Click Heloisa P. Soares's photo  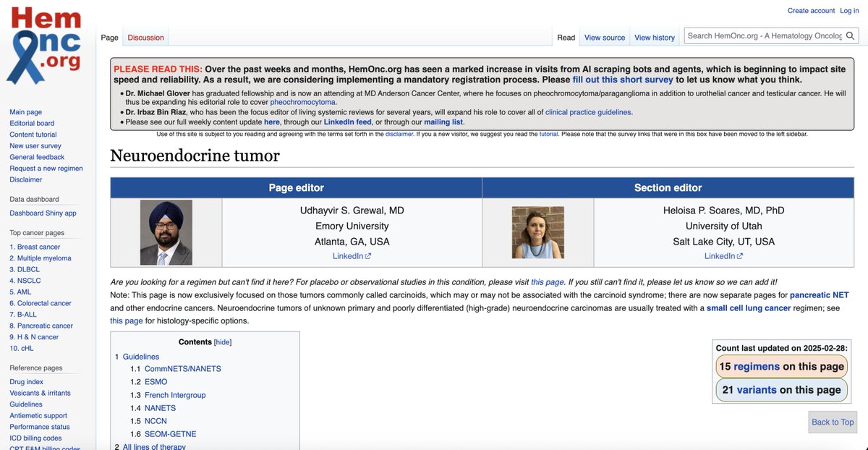pyautogui.click(x=537, y=232)
